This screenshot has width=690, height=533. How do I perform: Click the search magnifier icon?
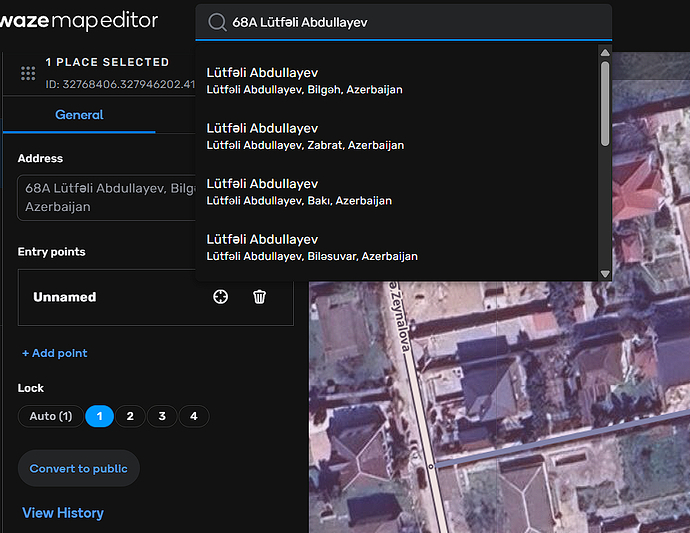(x=217, y=22)
